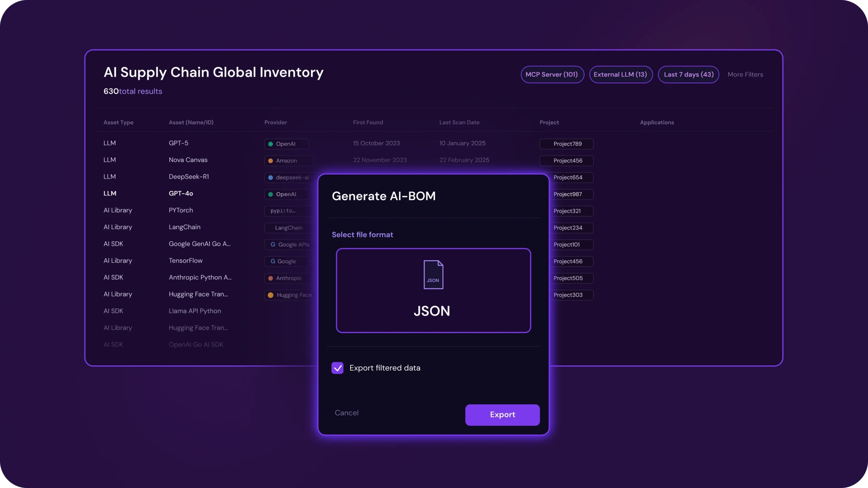Click the AI SDK type for Llama API Python
This screenshot has height=488, width=868.
(x=113, y=311)
